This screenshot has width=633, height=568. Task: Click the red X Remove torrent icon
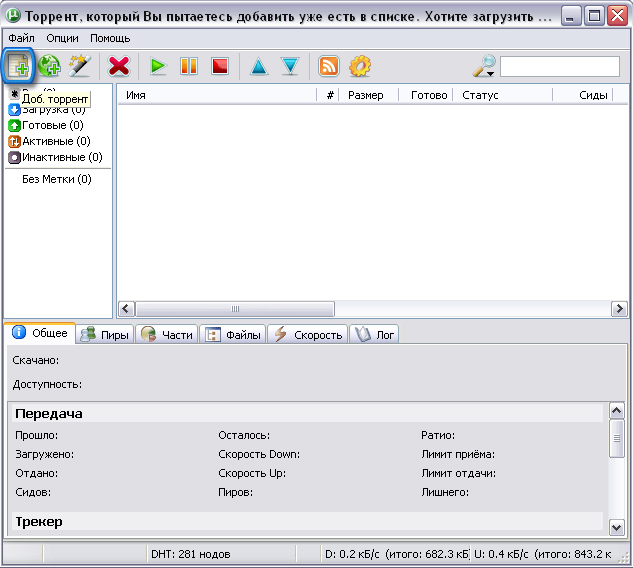119,66
